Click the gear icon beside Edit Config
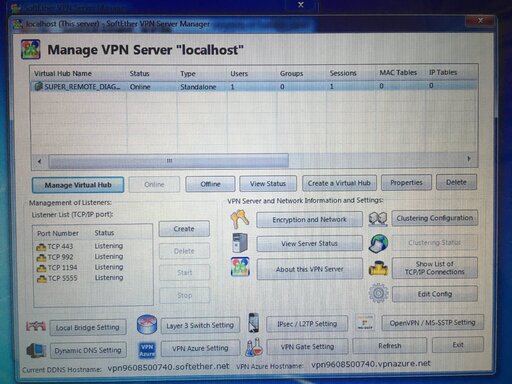This screenshot has width=512, height=384. click(x=378, y=293)
